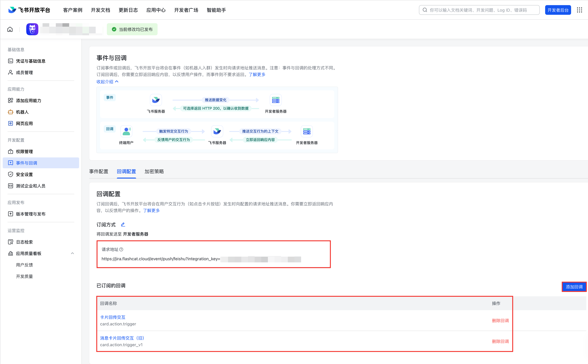
Task: Click the 凭证与基础信息 sidebar icon
Action: click(x=10, y=61)
